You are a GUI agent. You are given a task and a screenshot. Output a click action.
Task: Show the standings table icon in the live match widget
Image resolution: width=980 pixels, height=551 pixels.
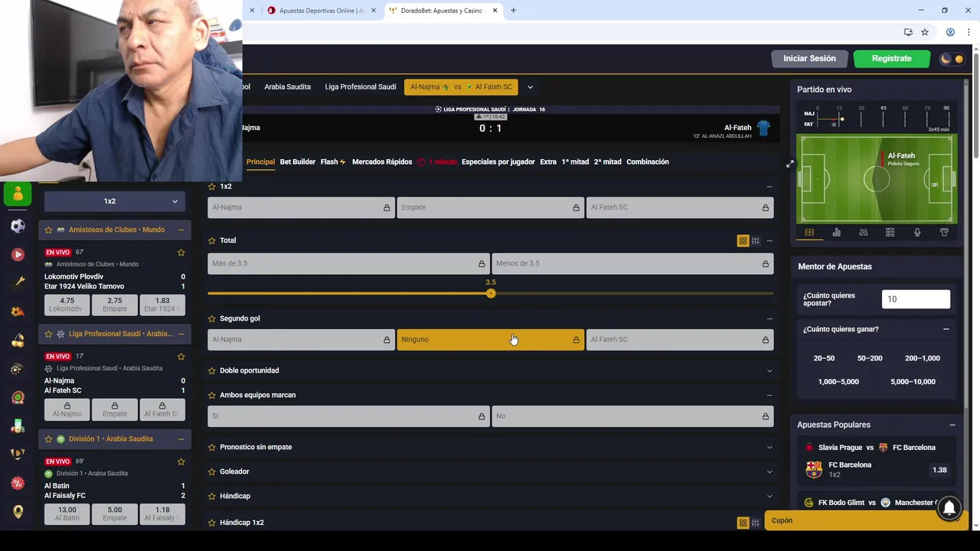click(x=890, y=233)
